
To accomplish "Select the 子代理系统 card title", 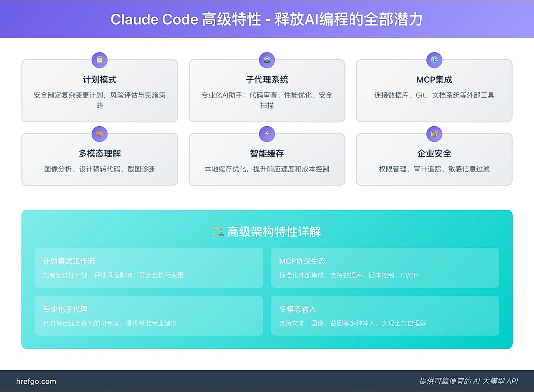I will [x=267, y=80].
